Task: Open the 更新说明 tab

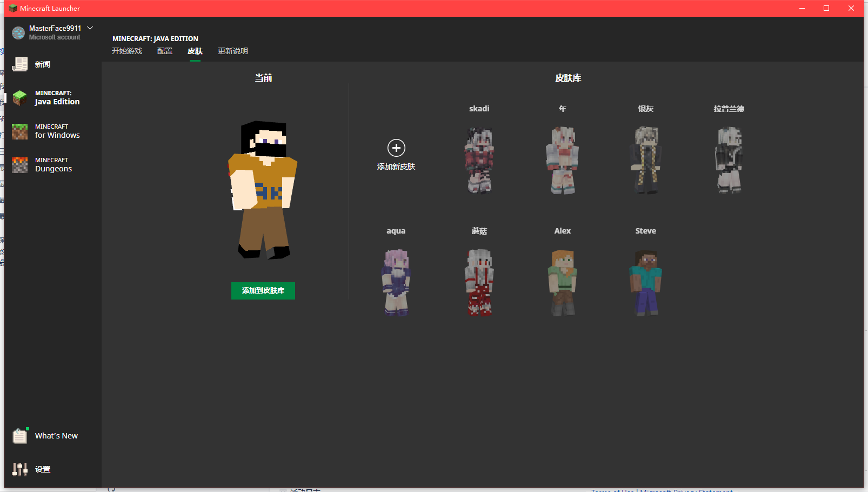Action: tap(233, 51)
